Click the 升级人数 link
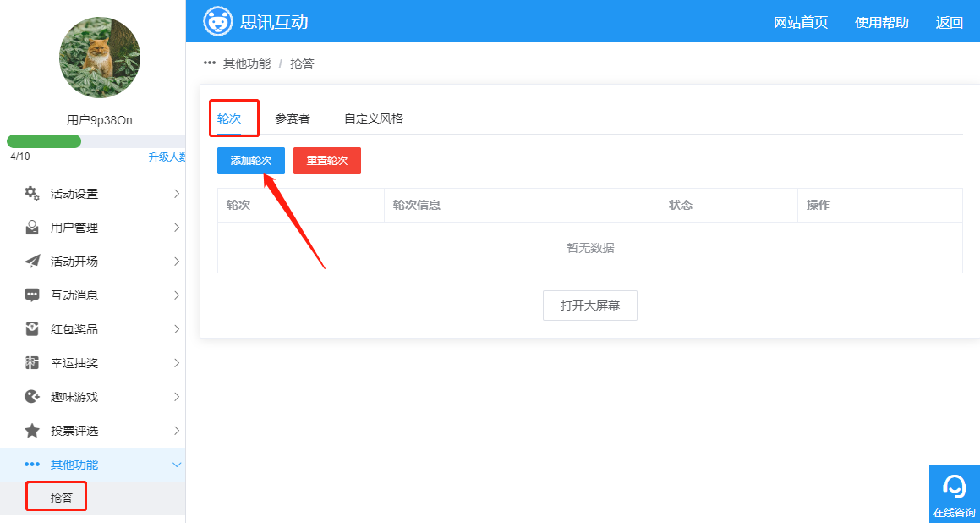This screenshot has width=980, height=523. (167, 157)
